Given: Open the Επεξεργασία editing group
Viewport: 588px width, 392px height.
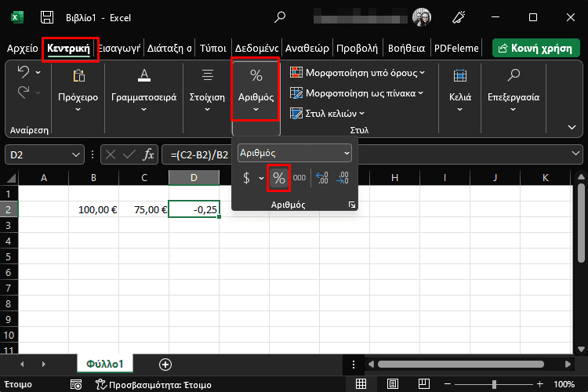Looking at the screenshot, I should (x=514, y=91).
